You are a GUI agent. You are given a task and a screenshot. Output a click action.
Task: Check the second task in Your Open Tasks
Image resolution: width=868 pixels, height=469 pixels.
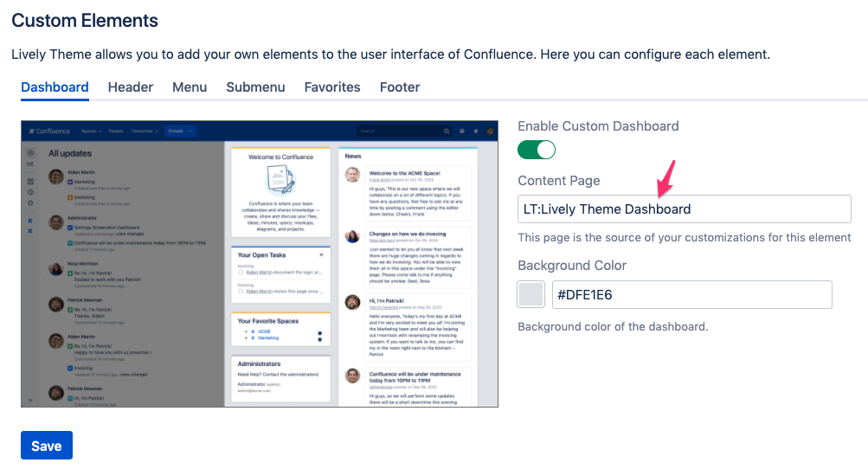241,292
